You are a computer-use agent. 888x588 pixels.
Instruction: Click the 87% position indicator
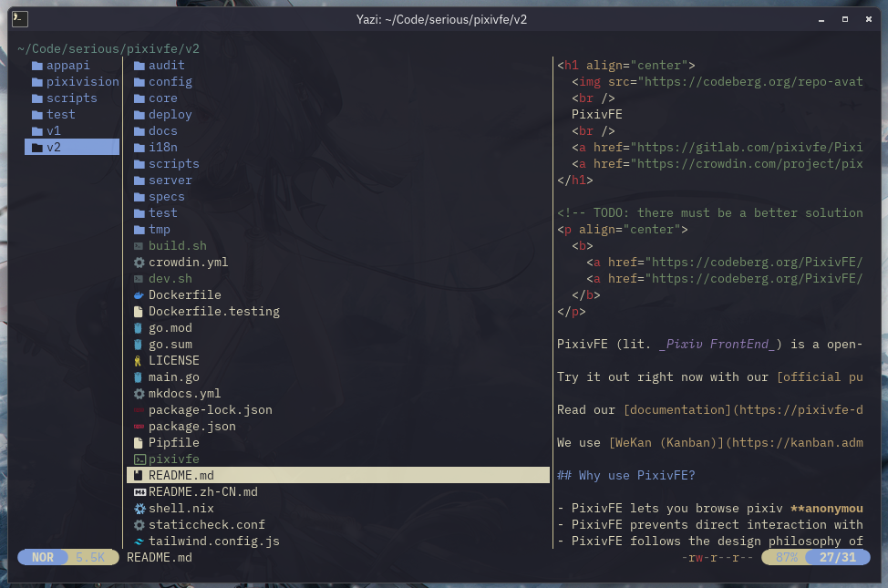(x=786, y=557)
